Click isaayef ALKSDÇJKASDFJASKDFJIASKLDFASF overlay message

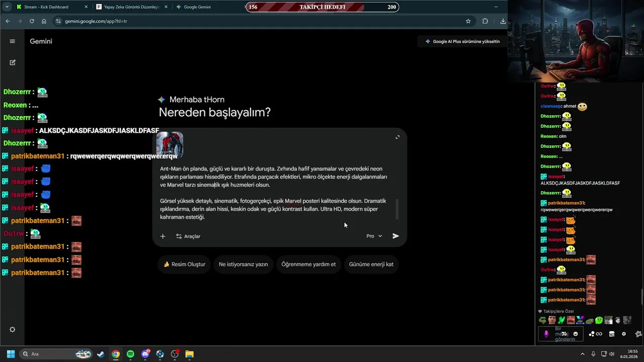click(x=80, y=130)
